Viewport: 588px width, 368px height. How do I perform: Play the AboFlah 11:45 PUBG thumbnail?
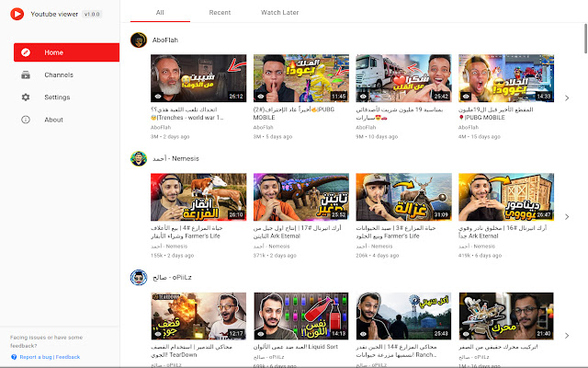(x=301, y=78)
